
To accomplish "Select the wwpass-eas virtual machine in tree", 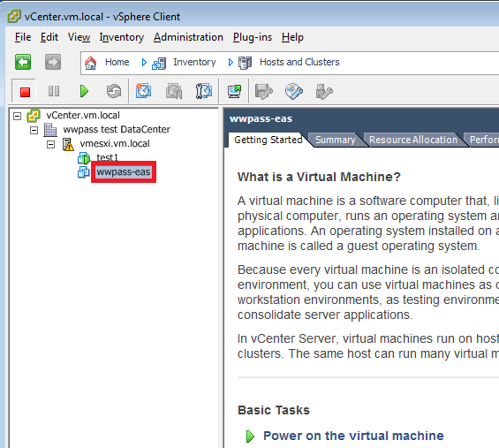I will point(124,172).
